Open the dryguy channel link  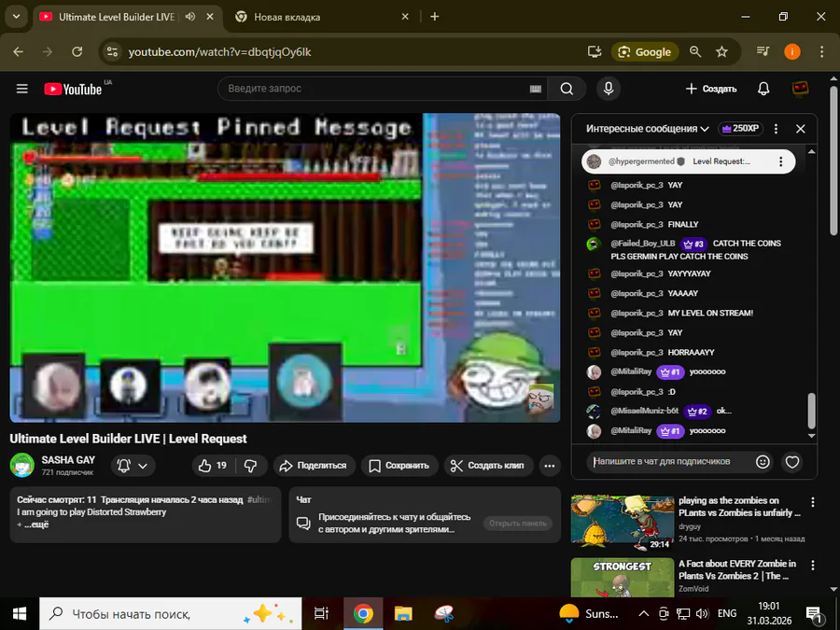tap(690, 526)
